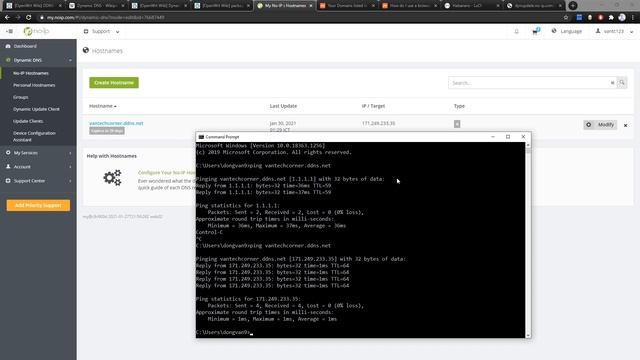
Task: Expand the Account section in the sidebar
Action: pyautogui.click(x=38, y=167)
